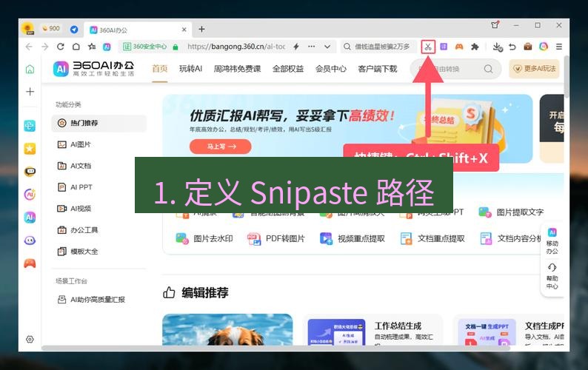
Task: Open the 周鸿祎免费课 nav item
Action: click(x=237, y=69)
